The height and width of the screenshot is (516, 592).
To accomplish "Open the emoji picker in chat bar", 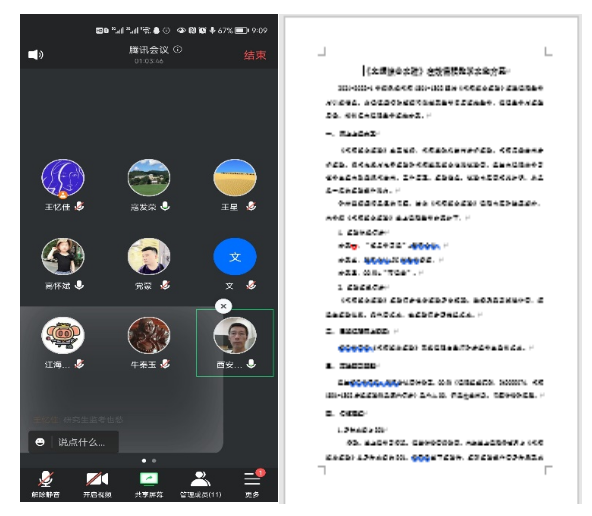I will pyautogui.click(x=40, y=442).
